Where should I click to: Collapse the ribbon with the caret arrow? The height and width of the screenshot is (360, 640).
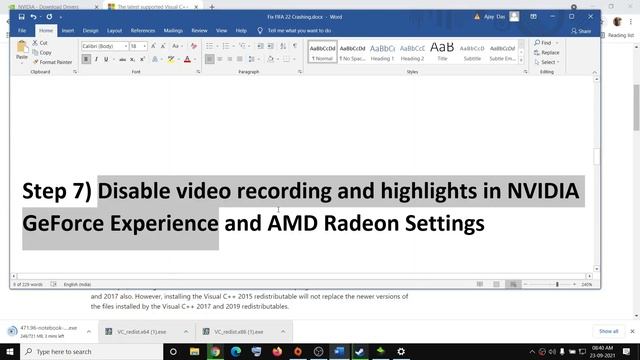[x=594, y=72]
